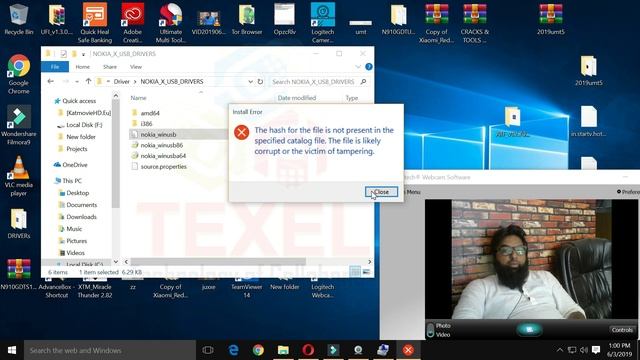The height and width of the screenshot is (360, 640).
Task: Open the View ribbon tab
Action: pos(136,67)
